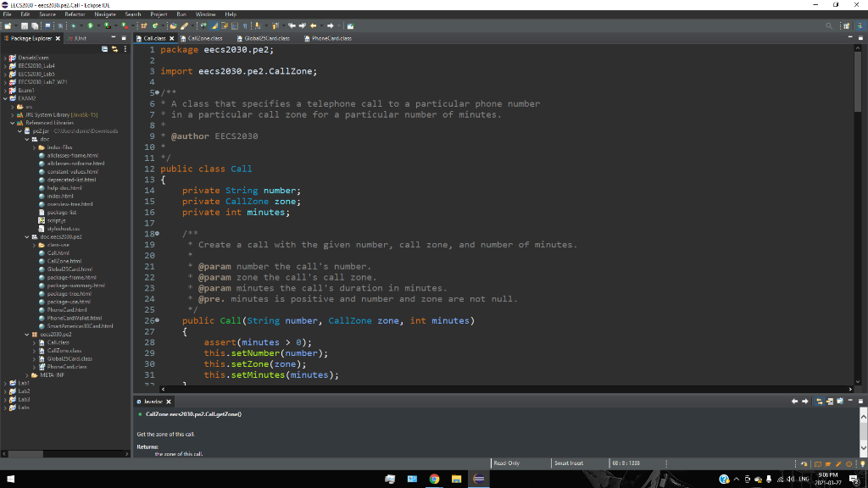The height and width of the screenshot is (488, 868).
Task: Expand the Lab1 project node
Action: click(6, 383)
